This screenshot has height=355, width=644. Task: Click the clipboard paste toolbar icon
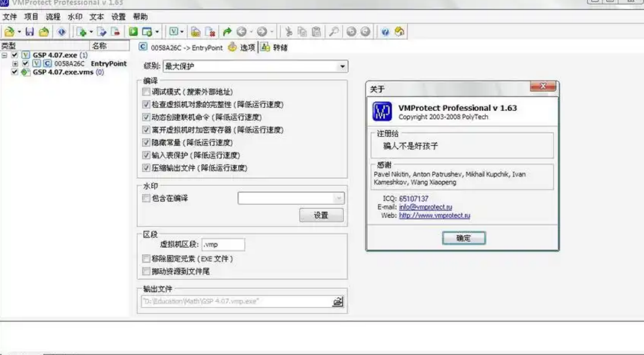tap(316, 32)
